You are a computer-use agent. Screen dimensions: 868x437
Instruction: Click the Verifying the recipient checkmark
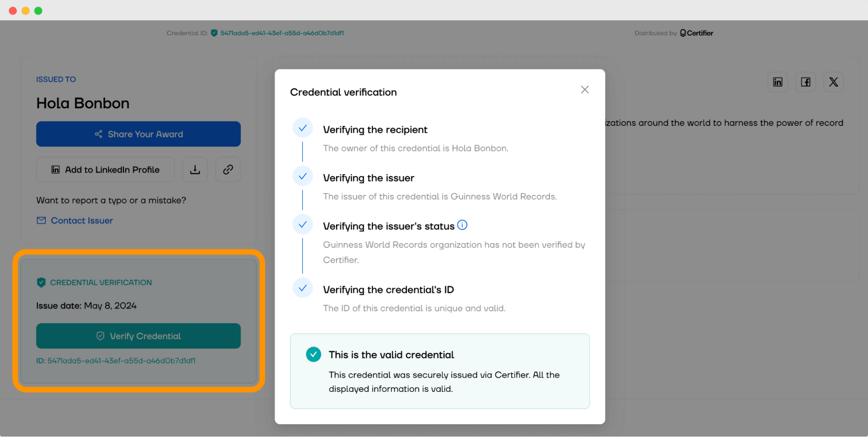[x=303, y=128]
